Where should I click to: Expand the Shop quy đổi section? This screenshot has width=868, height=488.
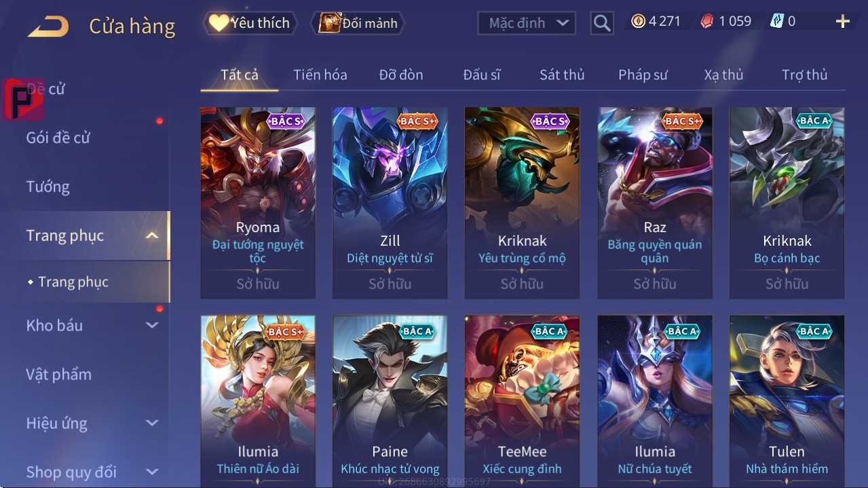pos(152,472)
